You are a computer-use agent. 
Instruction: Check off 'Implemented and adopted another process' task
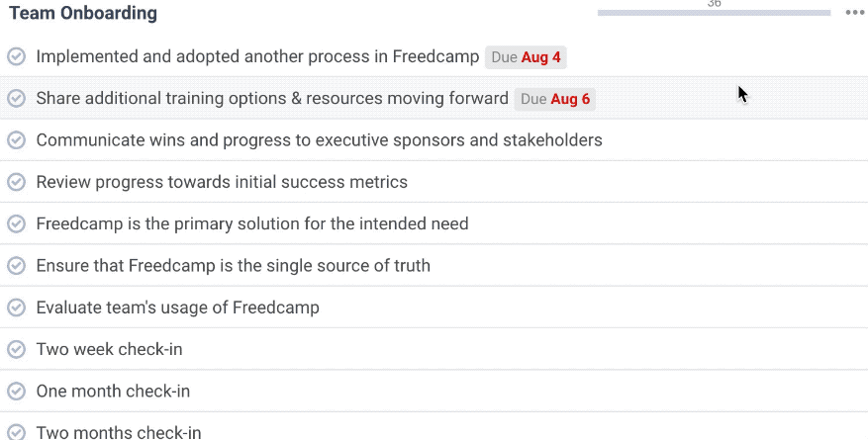(x=16, y=56)
